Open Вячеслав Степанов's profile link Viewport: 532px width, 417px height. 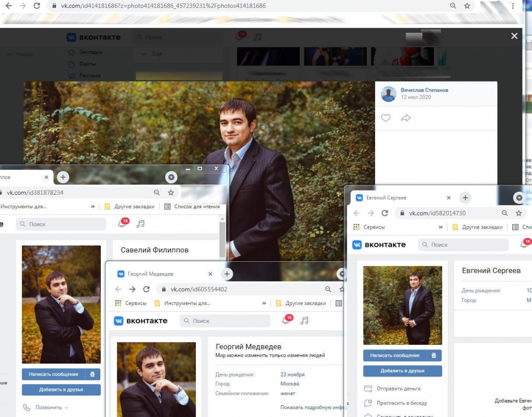pos(424,90)
